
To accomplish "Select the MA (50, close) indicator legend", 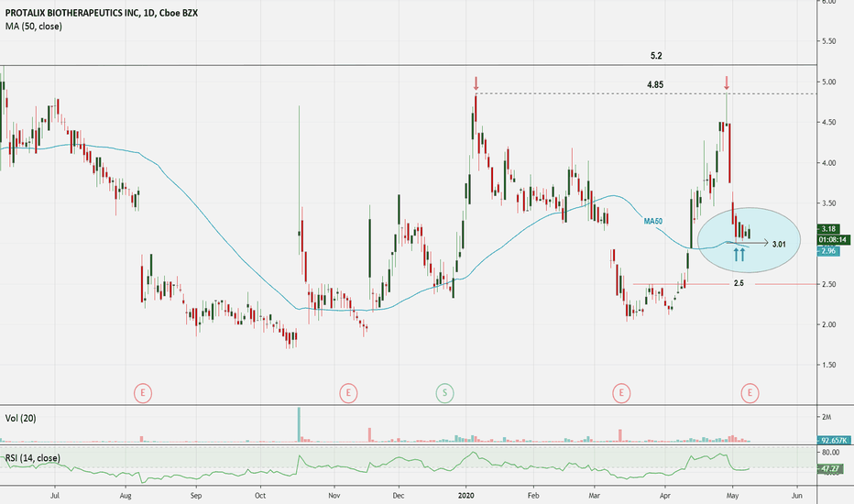I will [34, 27].
